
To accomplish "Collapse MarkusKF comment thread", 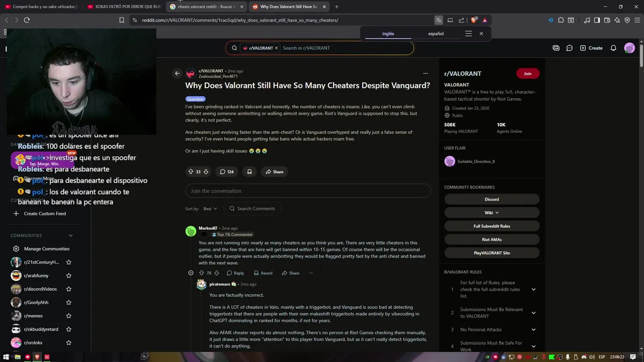I will click(191, 273).
